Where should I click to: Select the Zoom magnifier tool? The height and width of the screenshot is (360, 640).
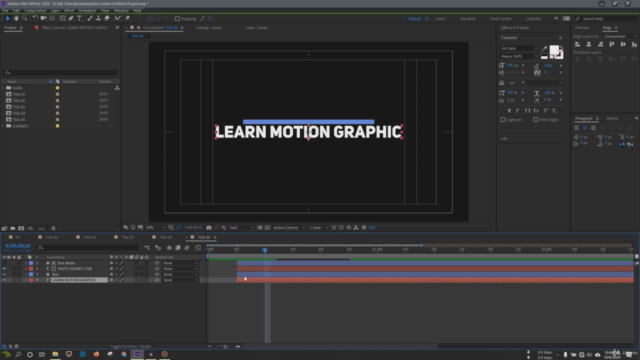pyautogui.click(x=25, y=18)
